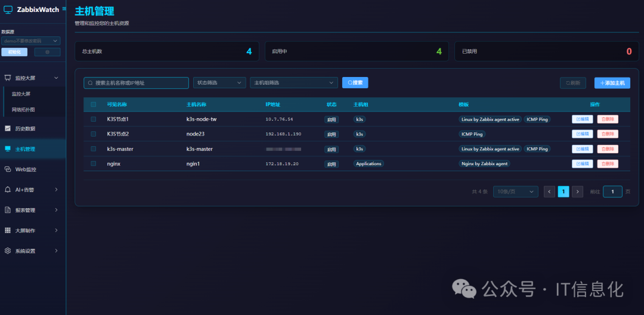Click the Web监控 icon in sidebar
The height and width of the screenshot is (315, 644).
pyautogui.click(x=8, y=169)
